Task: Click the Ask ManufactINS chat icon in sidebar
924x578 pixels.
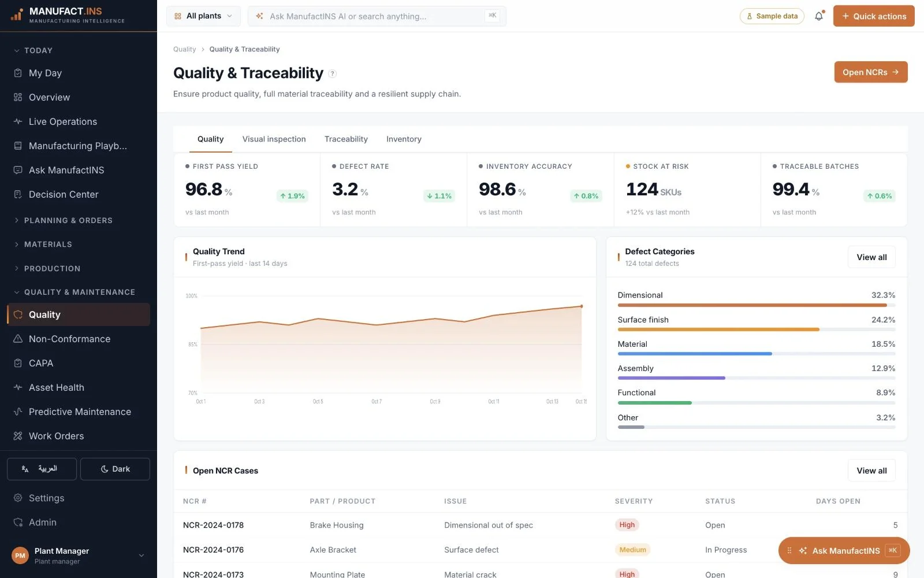Action: (18, 170)
